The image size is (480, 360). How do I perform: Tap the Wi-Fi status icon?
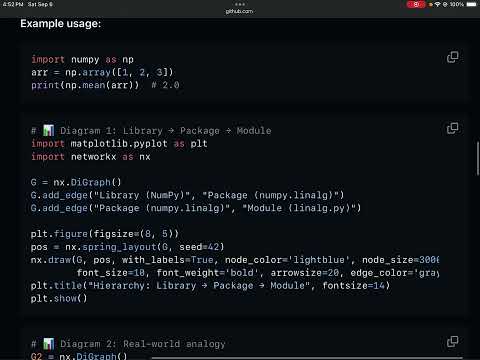437,4
